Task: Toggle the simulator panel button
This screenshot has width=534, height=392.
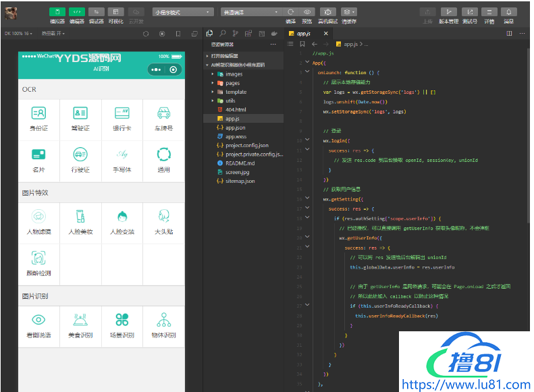Action: click(57, 12)
